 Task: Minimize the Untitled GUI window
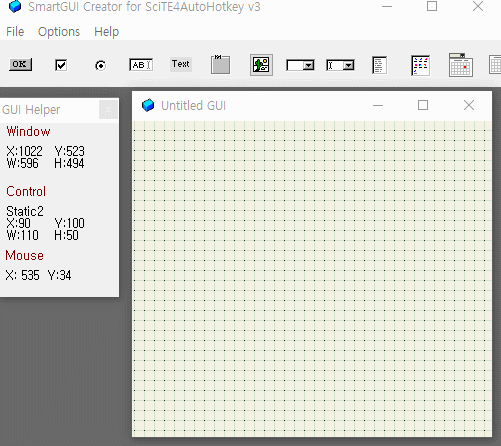(x=378, y=105)
